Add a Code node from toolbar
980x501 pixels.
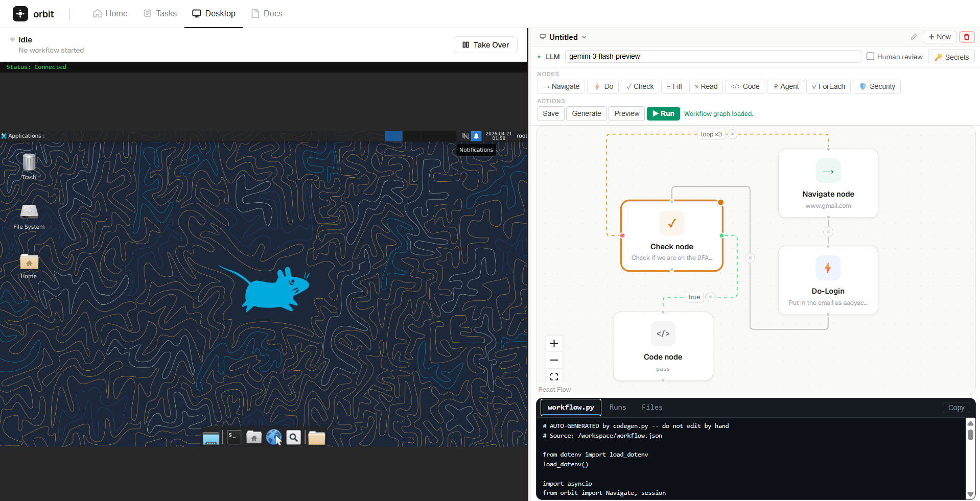point(745,87)
